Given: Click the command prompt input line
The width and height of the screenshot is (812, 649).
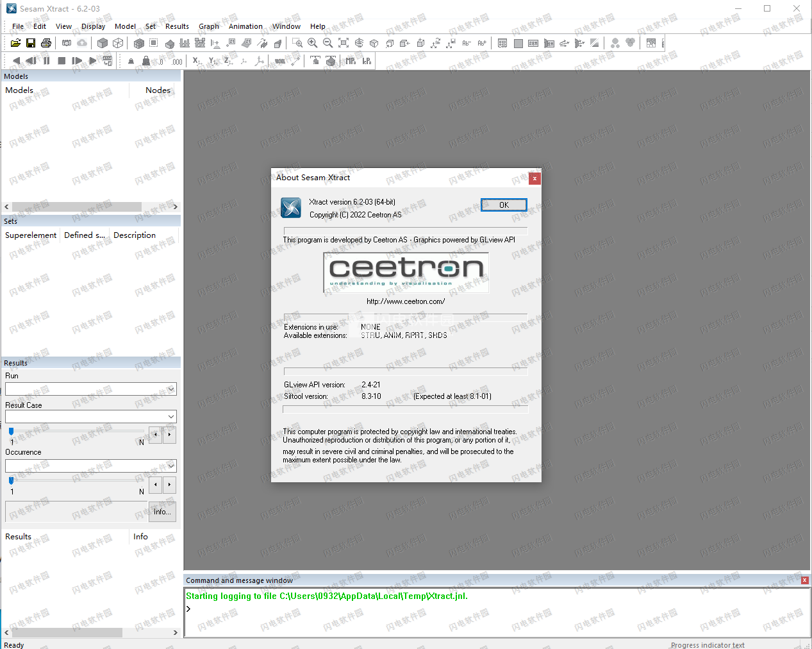Looking at the screenshot, I should click(497, 609).
